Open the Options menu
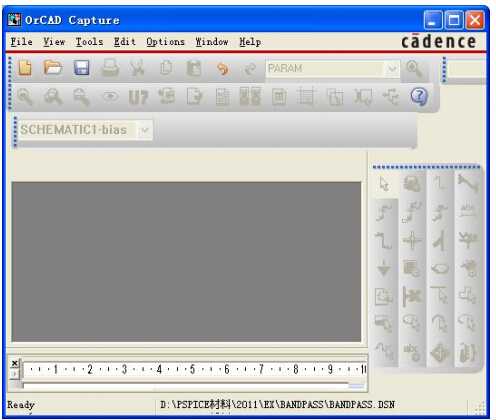Screen dimensions: 496x420 [x=165, y=42]
